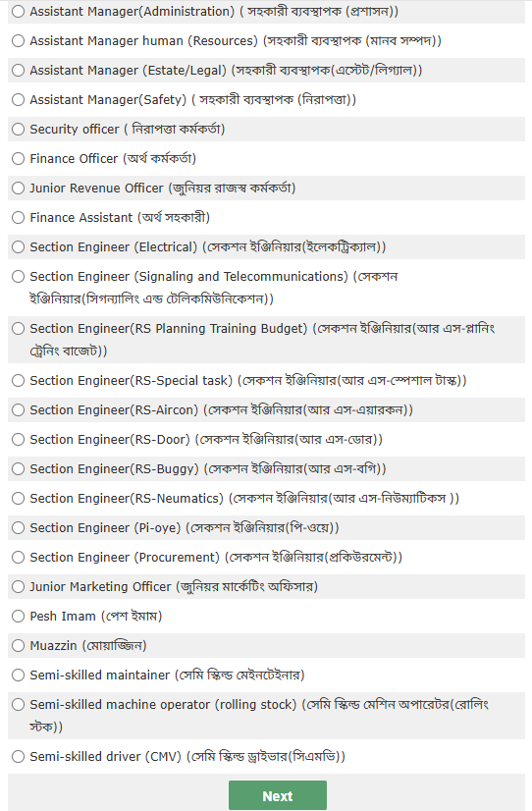This screenshot has width=532, height=811.
Task: Select Section Engineer (Electrical) option
Action: click(18, 246)
